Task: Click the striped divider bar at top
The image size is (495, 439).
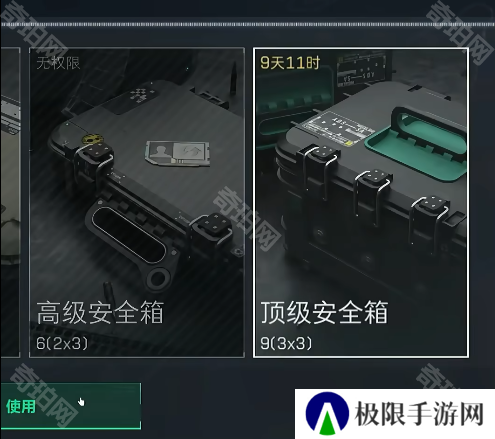Action: click(x=247, y=24)
